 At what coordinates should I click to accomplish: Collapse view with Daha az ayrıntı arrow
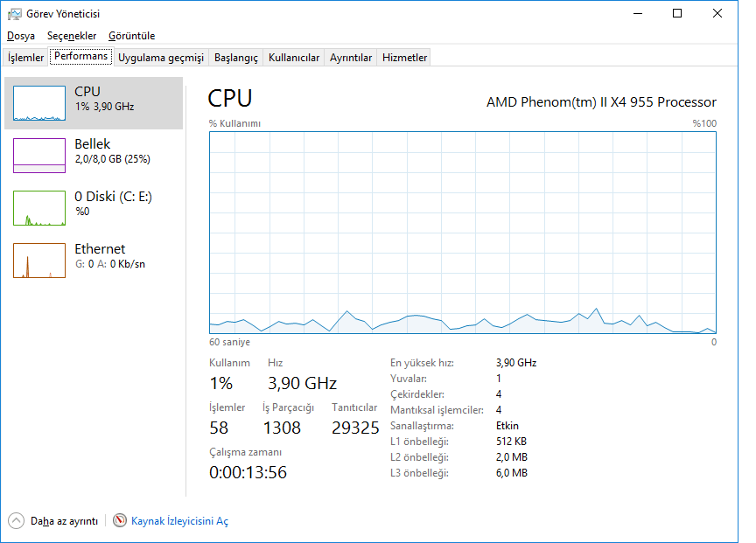17,520
